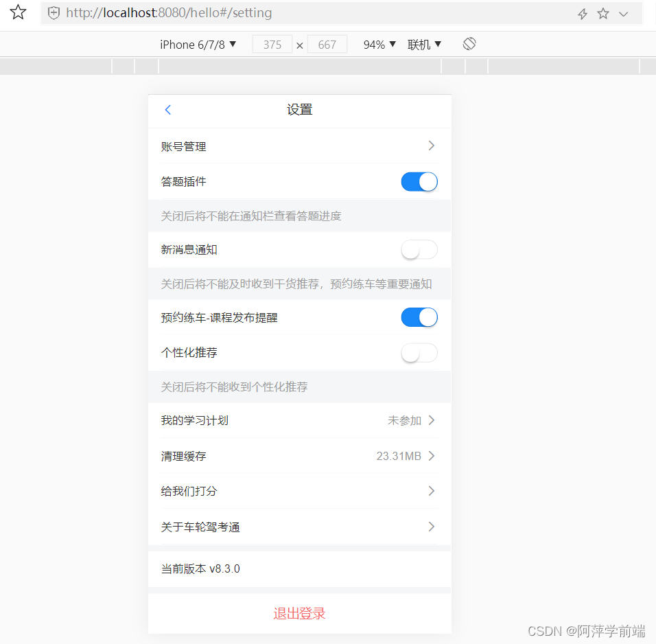Click the back arrow on the settings page
This screenshot has height=644, width=656.
click(167, 109)
